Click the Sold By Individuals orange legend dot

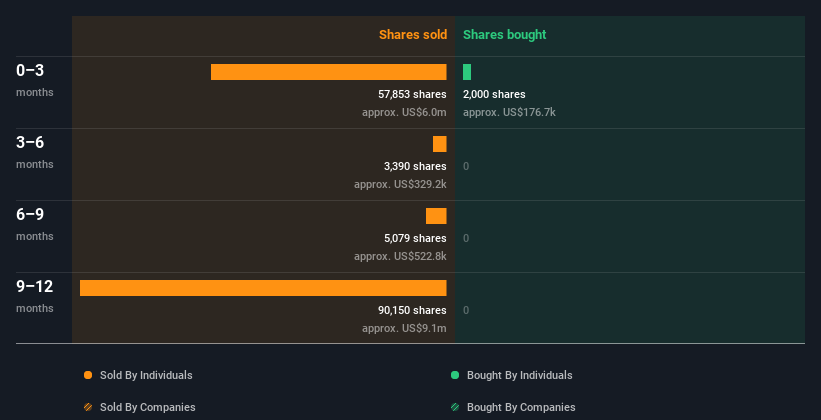[88, 375]
